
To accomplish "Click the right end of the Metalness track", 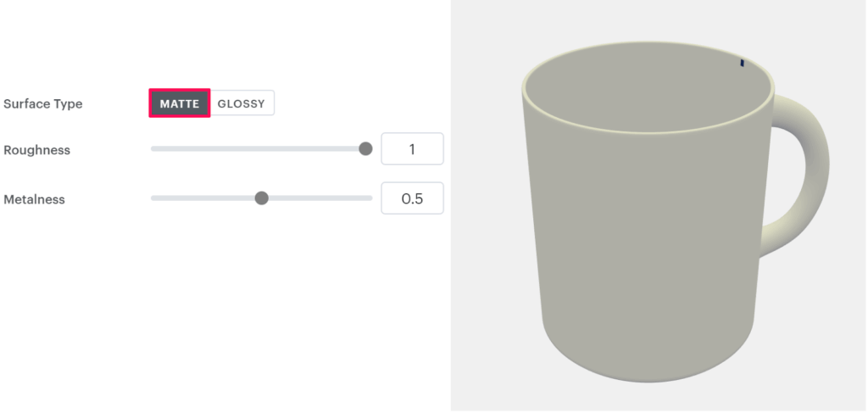I will pyautogui.click(x=370, y=198).
